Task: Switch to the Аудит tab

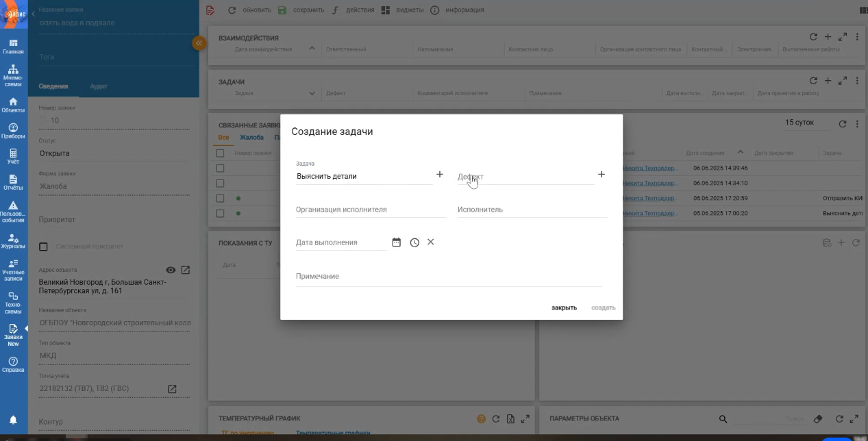Action: click(99, 86)
